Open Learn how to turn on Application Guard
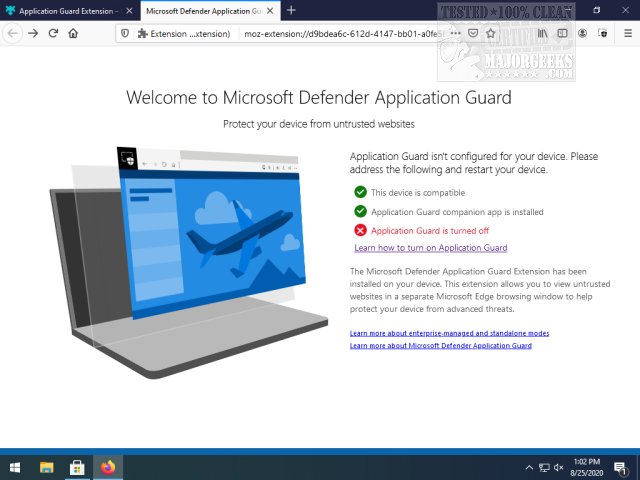The image size is (640, 480). click(x=431, y=248)
